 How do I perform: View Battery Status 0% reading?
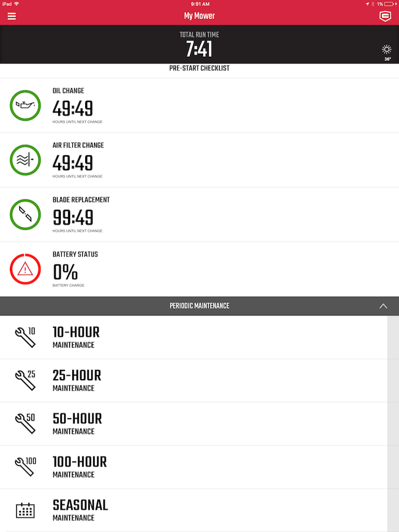click(x=65, y=272)
